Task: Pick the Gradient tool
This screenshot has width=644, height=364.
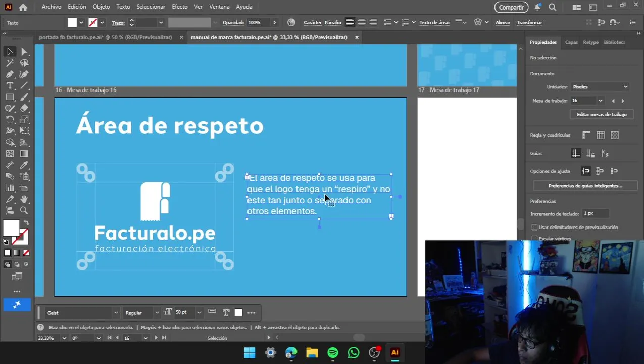Action: tap(24, 154)
